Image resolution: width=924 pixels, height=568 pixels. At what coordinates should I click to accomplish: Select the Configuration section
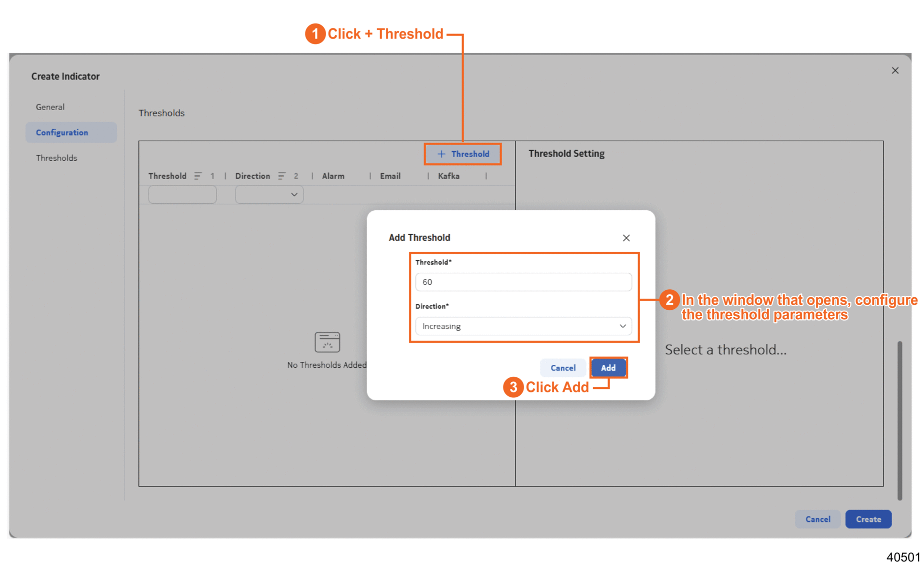coord(62,133)
